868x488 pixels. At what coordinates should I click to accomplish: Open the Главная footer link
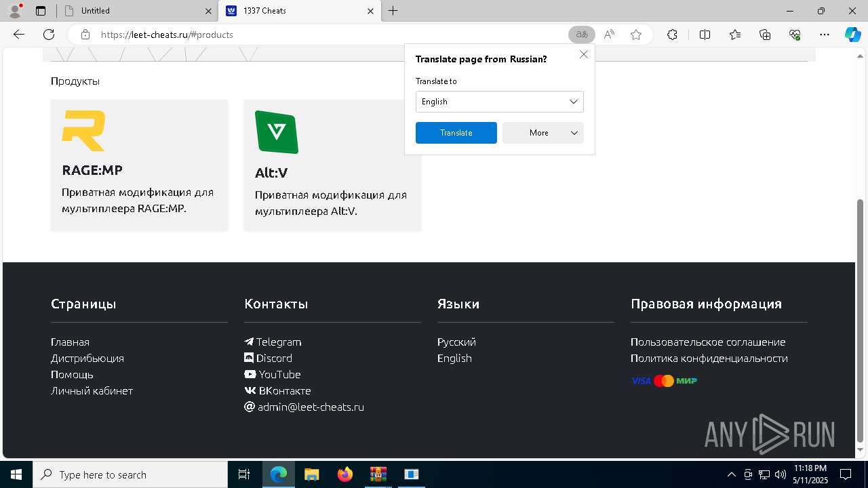70,342
